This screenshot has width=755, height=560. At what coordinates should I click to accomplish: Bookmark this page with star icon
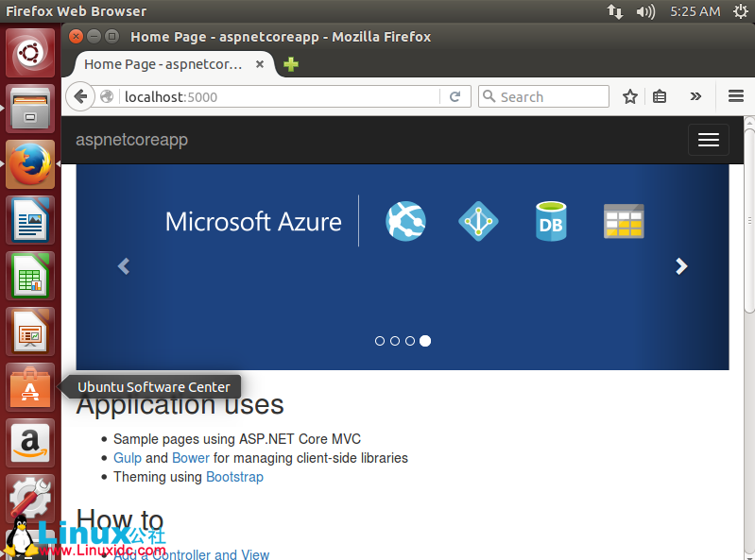[x=630, y=96]
